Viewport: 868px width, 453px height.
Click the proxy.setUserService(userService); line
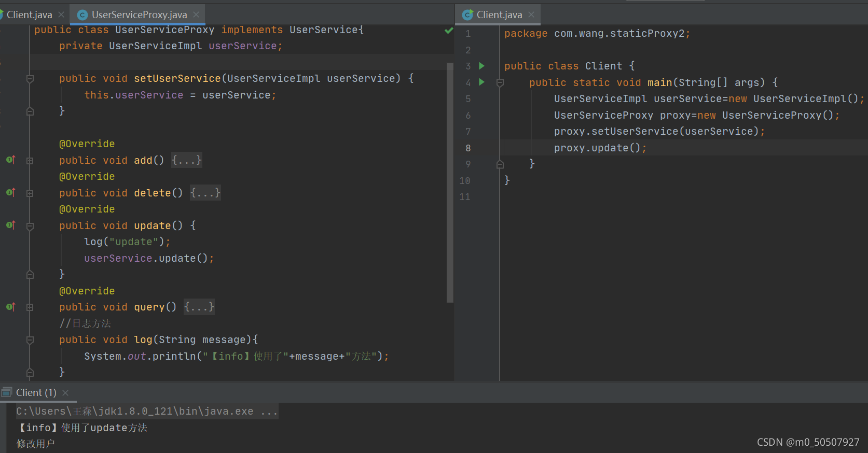click(659, 131)
